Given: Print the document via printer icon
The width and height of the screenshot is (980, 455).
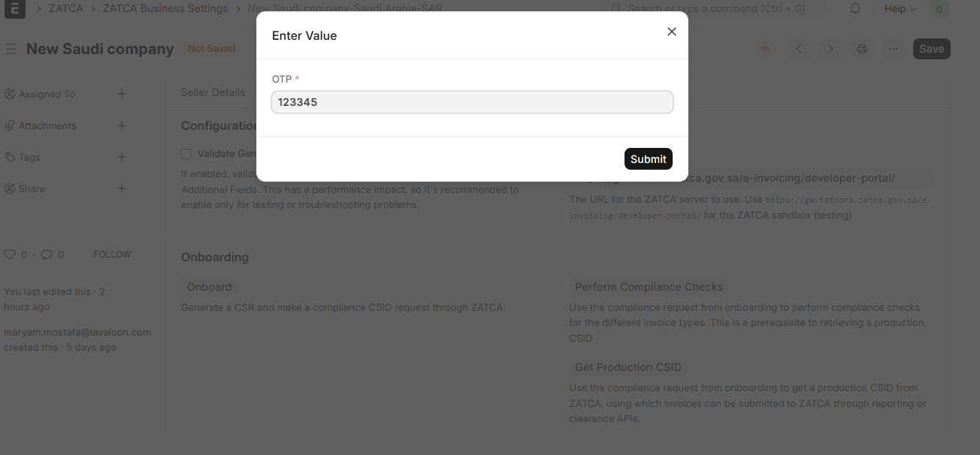Looking at the screenshot, I should 862,49.
